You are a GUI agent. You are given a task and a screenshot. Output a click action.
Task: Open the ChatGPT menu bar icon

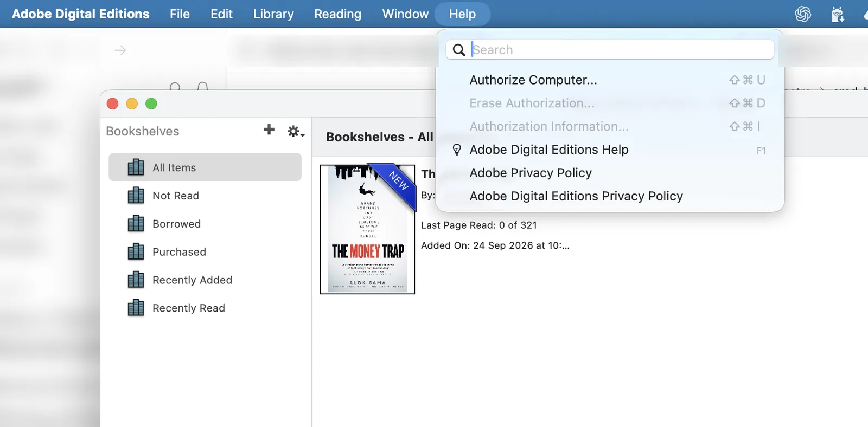pos(803,14)
